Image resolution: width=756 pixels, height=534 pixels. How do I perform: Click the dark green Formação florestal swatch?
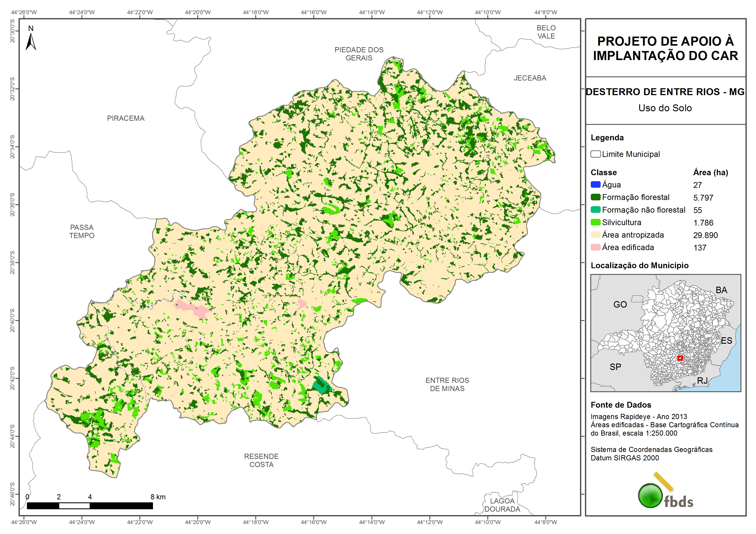tap(595, 197)
